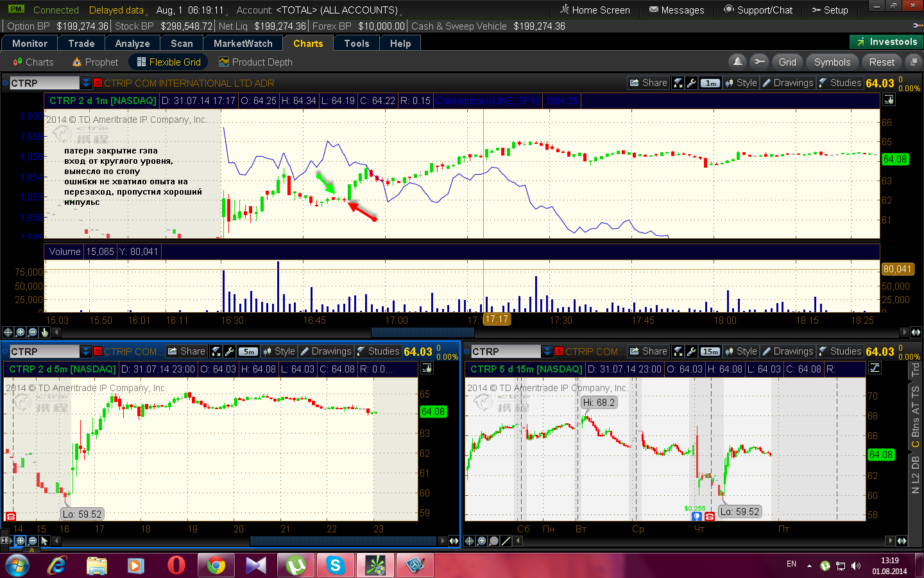Open Studies menu on top chart
The width and height of the screenshot is (924, 578).
(840, 83)
